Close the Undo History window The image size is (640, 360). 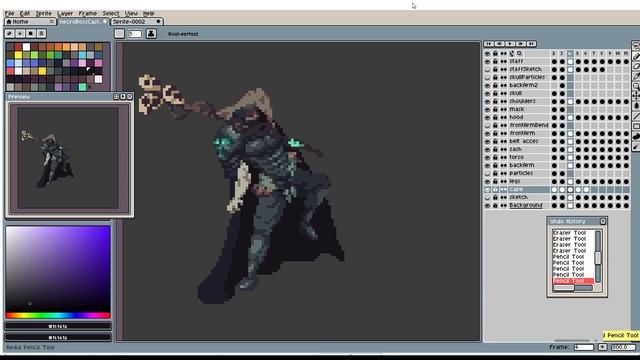(603, 221)
